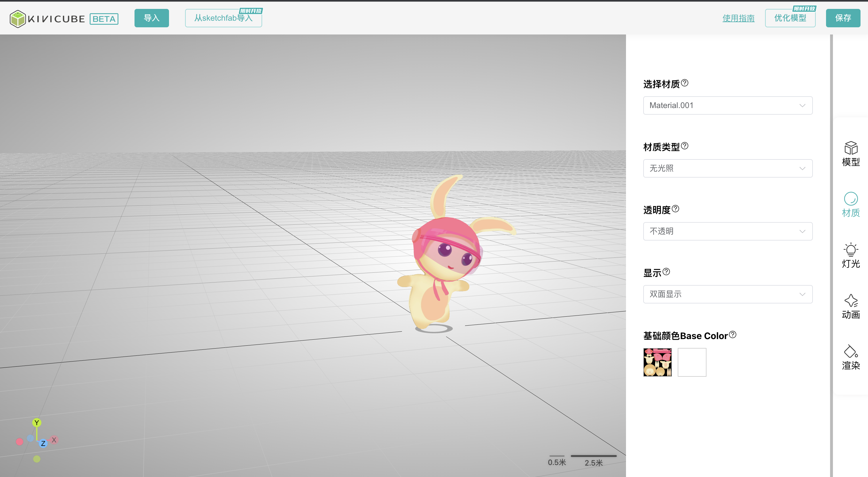Open the 渲染 (Render) panel icon
This screenshot has width=868, height=477.
point(850,357)
